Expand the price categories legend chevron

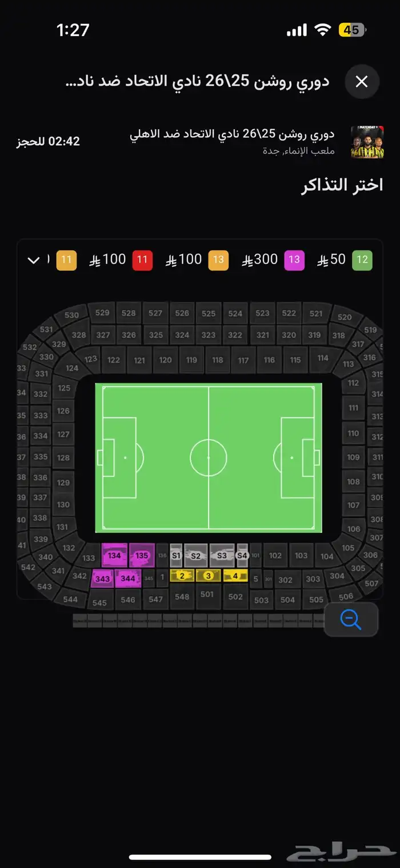click(34, 260)
